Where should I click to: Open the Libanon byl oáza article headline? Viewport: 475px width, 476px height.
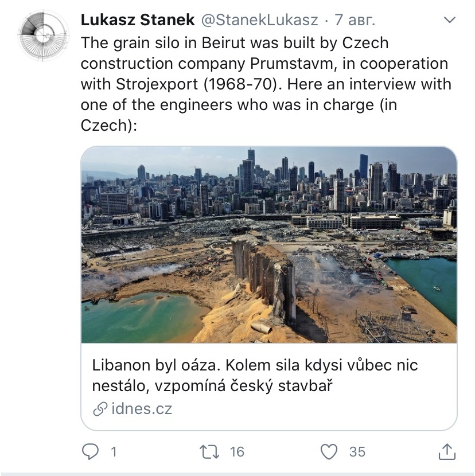pos(255,375)
